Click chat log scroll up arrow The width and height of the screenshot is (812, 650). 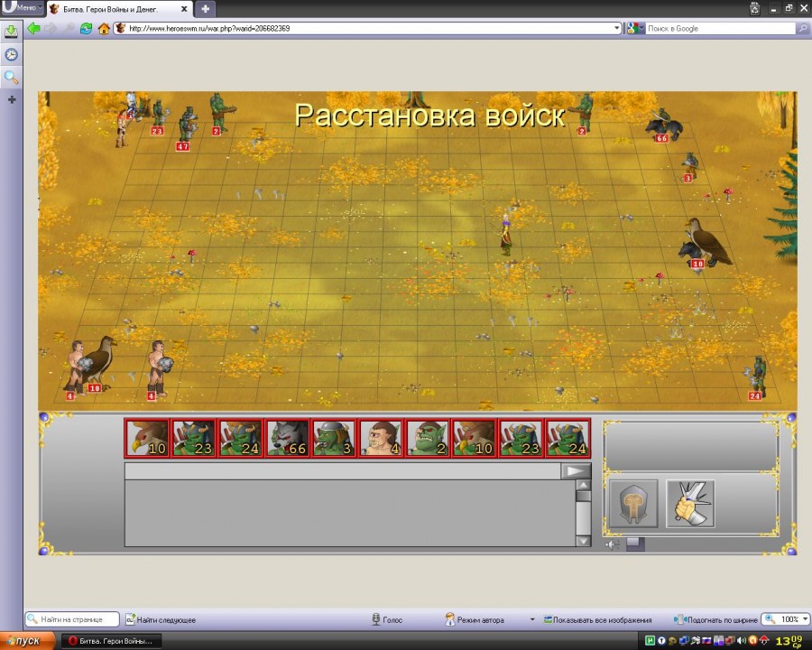tap(583, 486)
